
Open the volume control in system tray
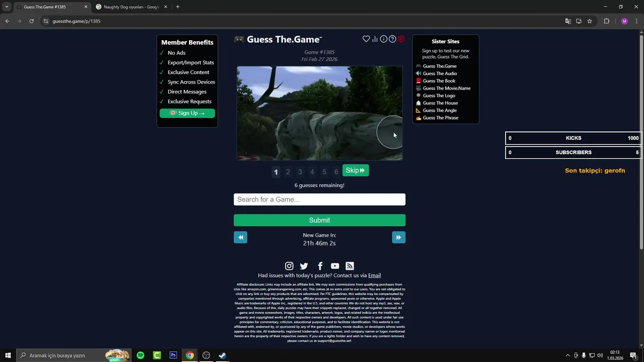(x=600, y=355)
